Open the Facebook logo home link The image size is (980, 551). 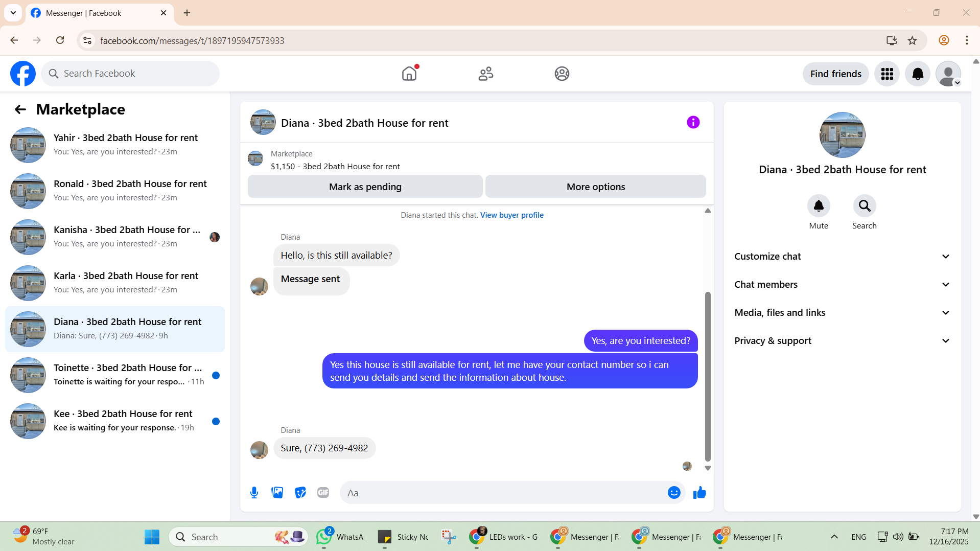point(23,74)
